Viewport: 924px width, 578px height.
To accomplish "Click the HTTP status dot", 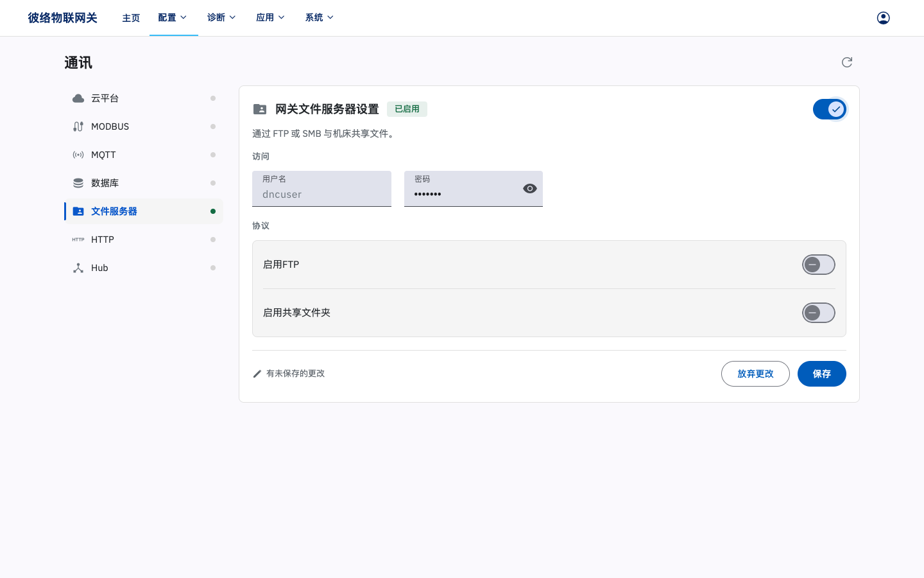I will coord(213,240).
